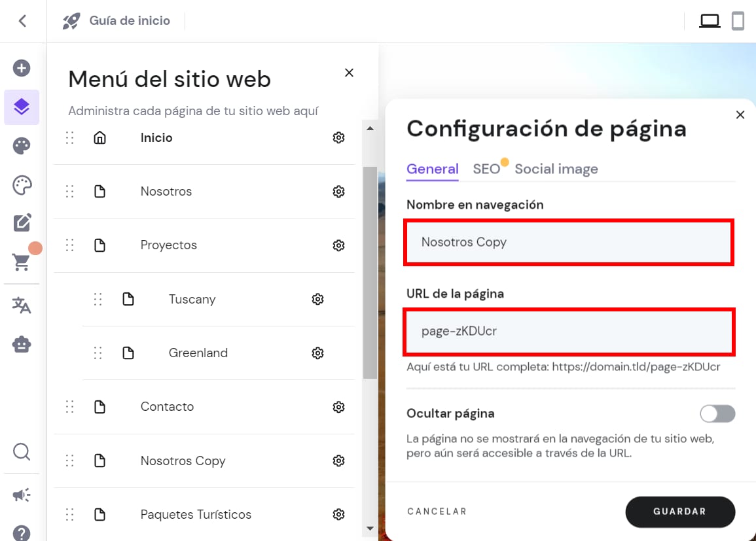This screenshot has width=756, height=541.
Task: Toggle the Ocultar página switch
Action: pyautogui.click(x=717, y=413)
